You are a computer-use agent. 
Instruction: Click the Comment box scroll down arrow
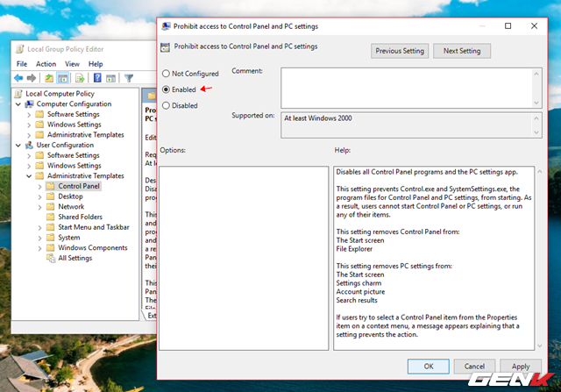tap(536, 103)
